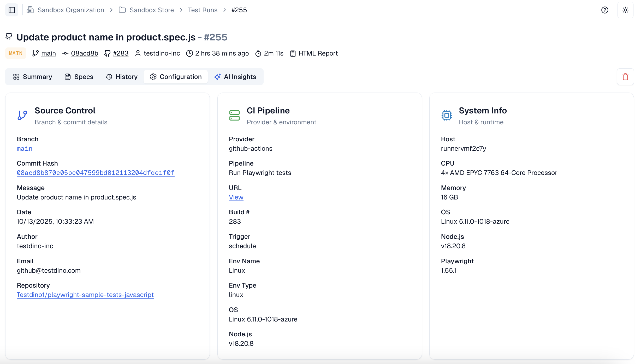Go to Test Runs breadcrumb

pos(203,10)
